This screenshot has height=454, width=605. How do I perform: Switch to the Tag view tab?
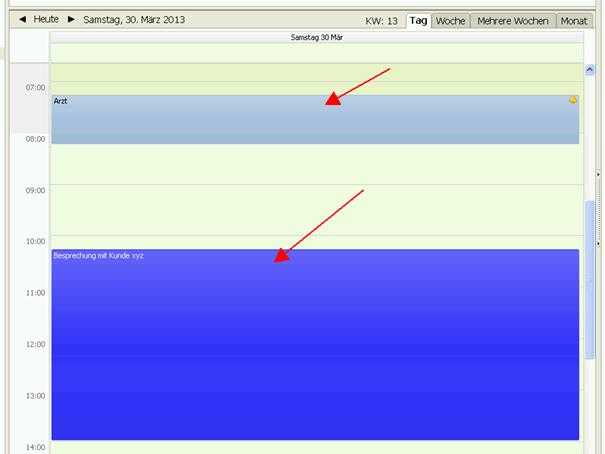coord(418,21)
